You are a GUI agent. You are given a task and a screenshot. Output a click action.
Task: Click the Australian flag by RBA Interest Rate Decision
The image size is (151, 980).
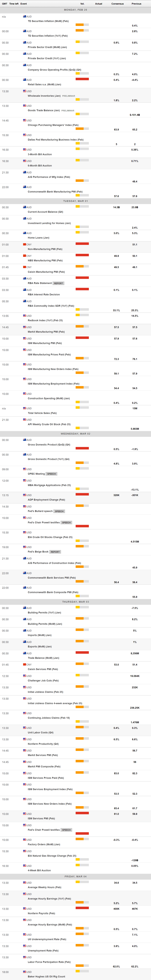pos(24,290)
